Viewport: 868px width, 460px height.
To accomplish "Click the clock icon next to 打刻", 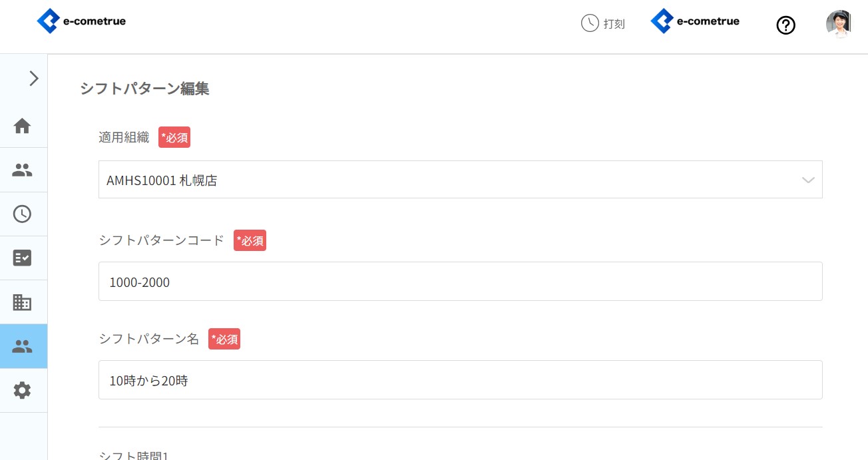I will (x=590, y=23).
